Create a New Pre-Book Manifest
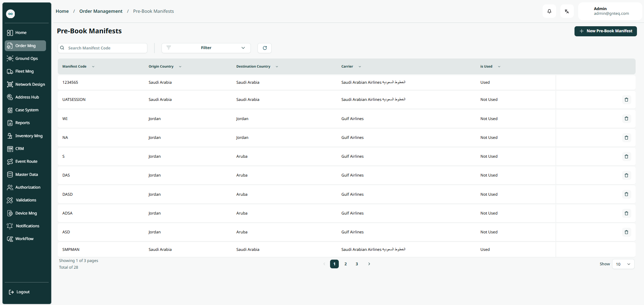The image size is (644, 305). tap(605, 31)
